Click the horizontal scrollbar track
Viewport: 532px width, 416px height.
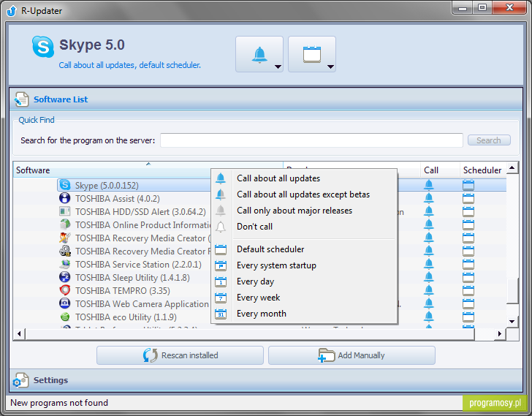(484, 334)
